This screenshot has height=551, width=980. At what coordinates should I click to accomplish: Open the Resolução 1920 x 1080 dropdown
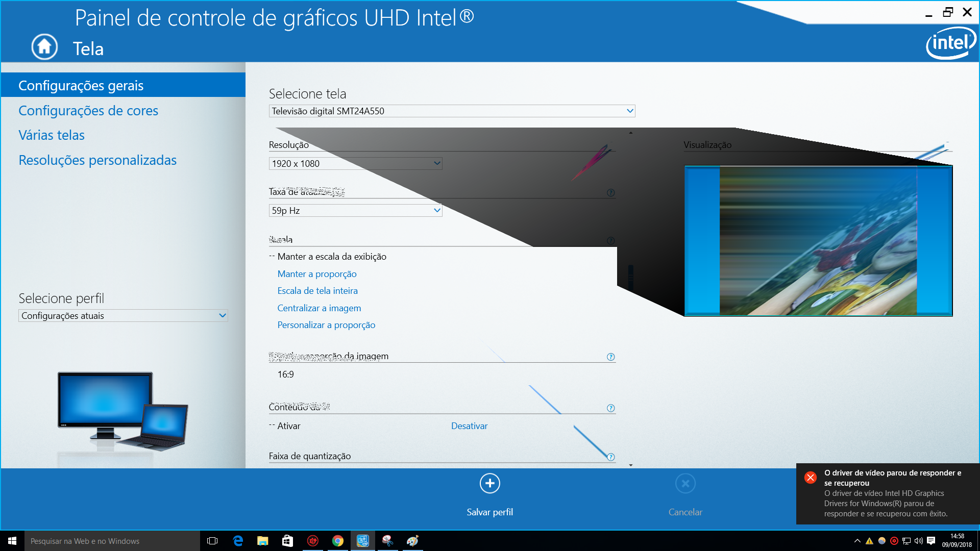[355, 163]
